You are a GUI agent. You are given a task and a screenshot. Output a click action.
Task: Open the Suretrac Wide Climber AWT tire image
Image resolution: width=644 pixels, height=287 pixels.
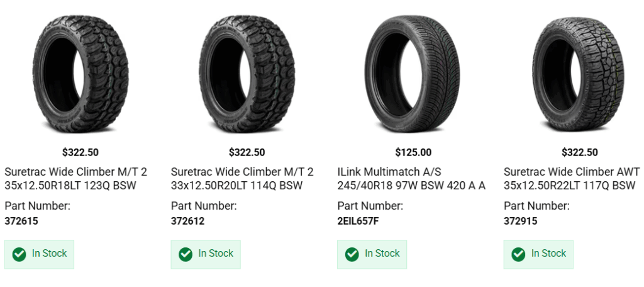click(x=579, y=70)
